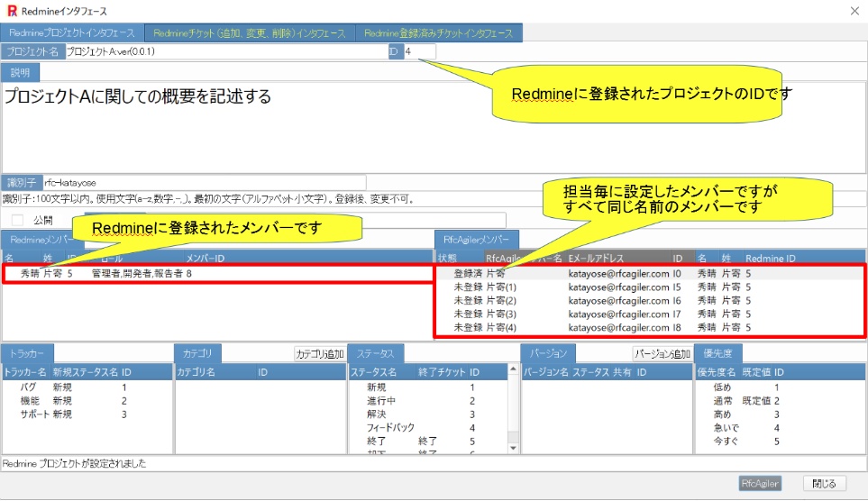The image size is (868, 501).
Task: Select the 未登録 片寄(1) member row
Action: coord(649,287)
